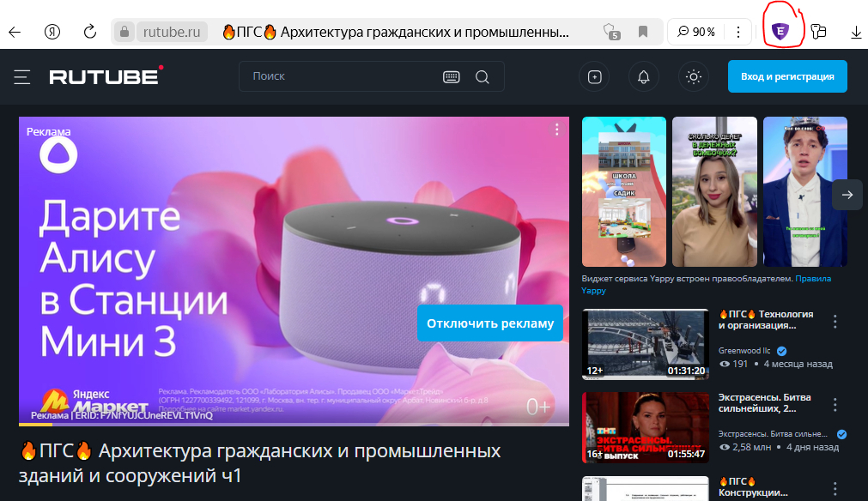Open the address bar three-dot menu
Viewport: 868px width, 501px height.
point(737,32)
